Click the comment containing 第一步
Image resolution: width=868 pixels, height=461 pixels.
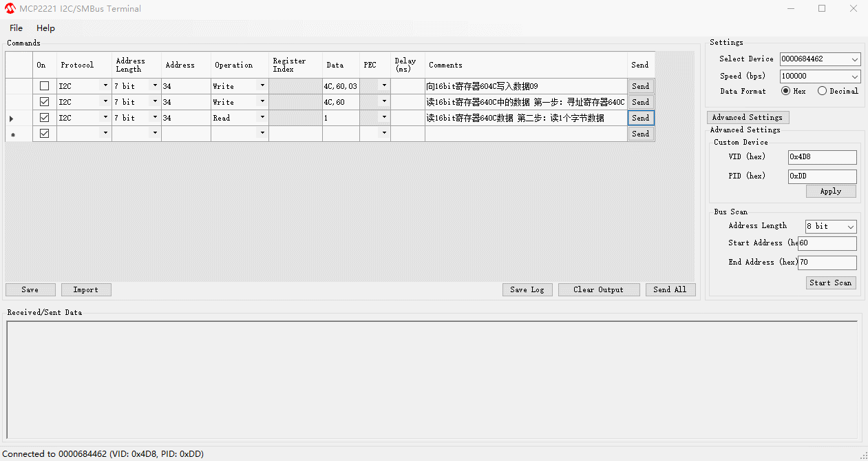526,102
